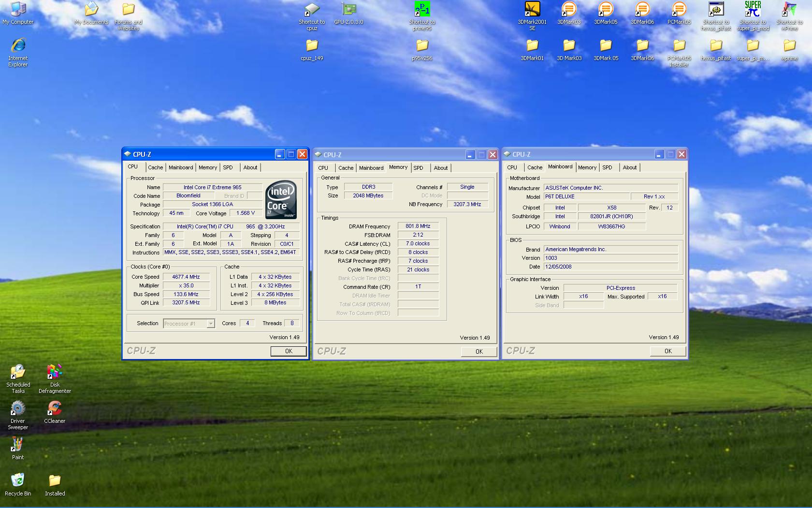Open the Installed folder
The width and height of the screenshot is (812, 508).
(x=55, y=485)
